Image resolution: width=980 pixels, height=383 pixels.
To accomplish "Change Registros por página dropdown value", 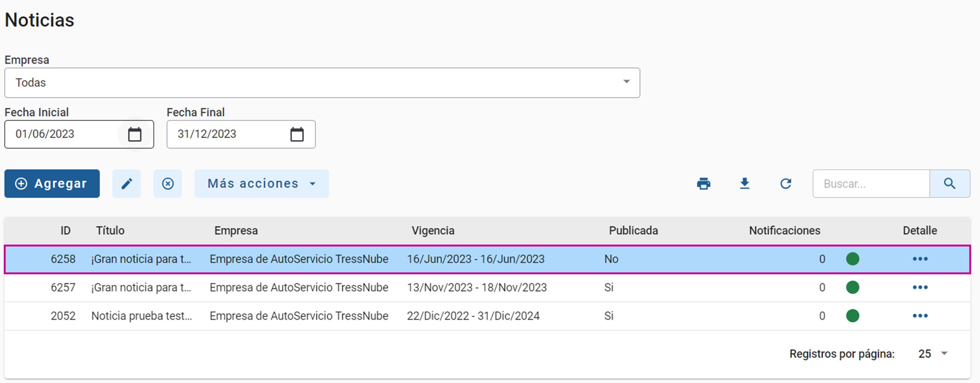I will 933,354.
